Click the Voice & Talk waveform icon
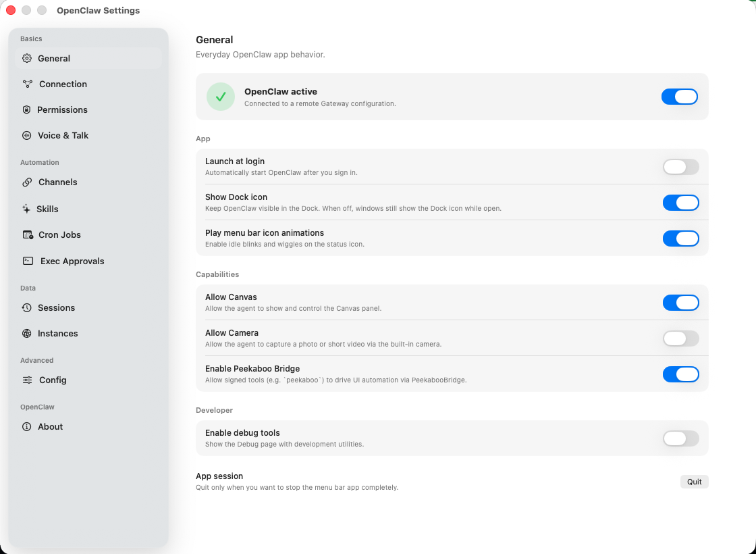The height and width of the screenshot is (554, 756). click(x=27, y=136)
